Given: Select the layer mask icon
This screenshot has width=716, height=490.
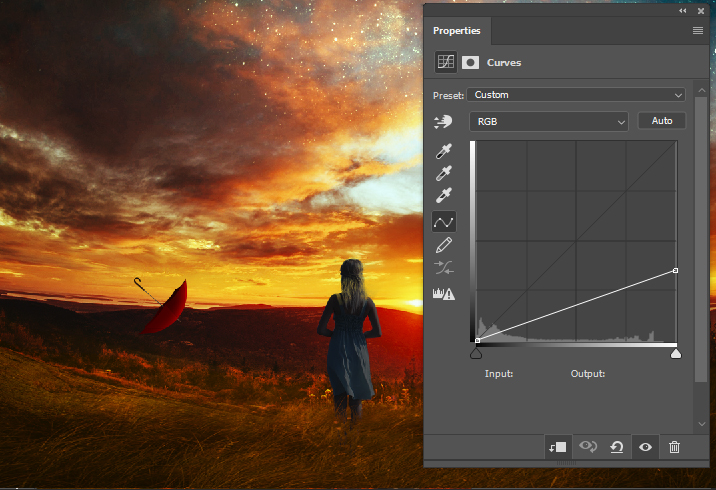Looking at the screenshot, I should 470,62.
